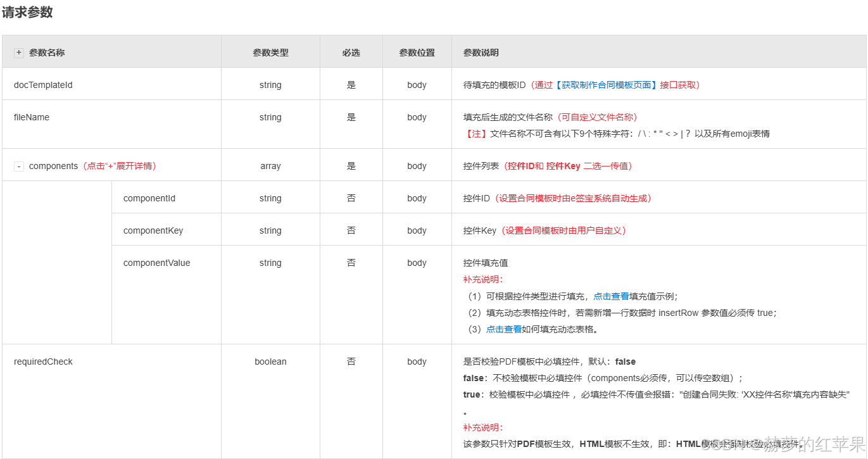
Task: Select the components parameter name
Action: pos(53,166)
